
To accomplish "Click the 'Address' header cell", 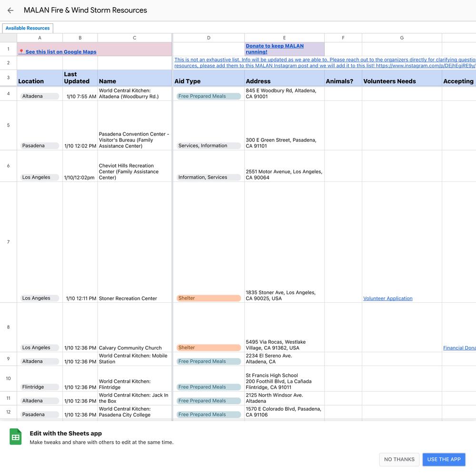I will 285,78.
